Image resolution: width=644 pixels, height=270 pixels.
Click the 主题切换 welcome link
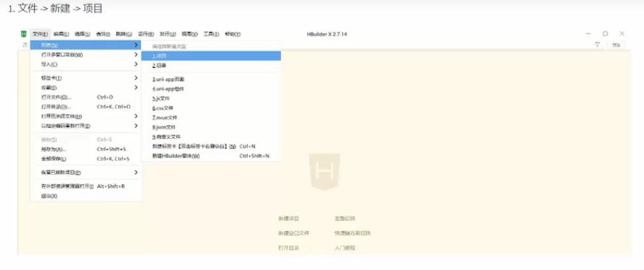(x=345, y=218)
